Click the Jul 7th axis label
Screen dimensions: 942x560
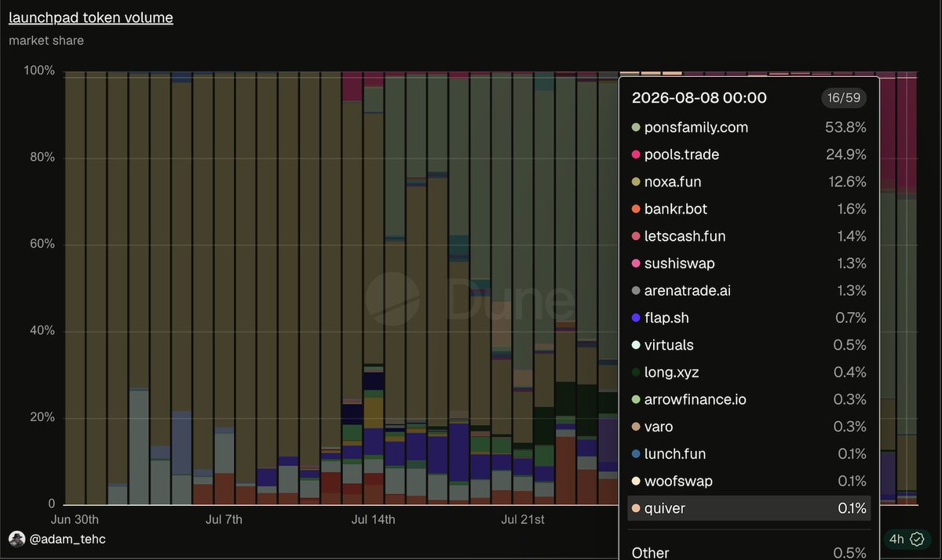(224, 519)
